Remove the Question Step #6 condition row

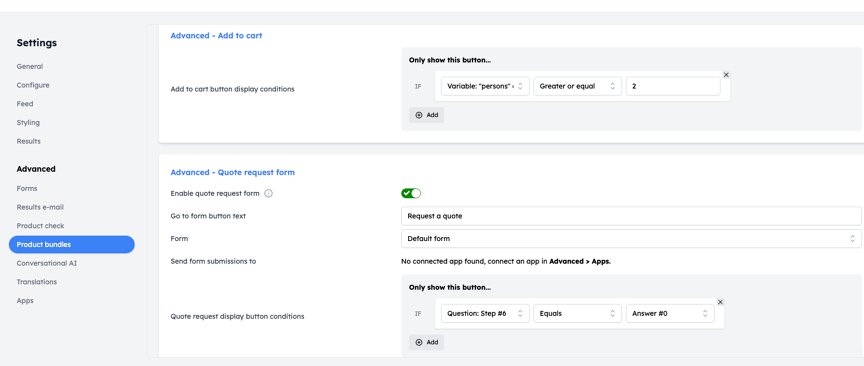tap(720, 302)
